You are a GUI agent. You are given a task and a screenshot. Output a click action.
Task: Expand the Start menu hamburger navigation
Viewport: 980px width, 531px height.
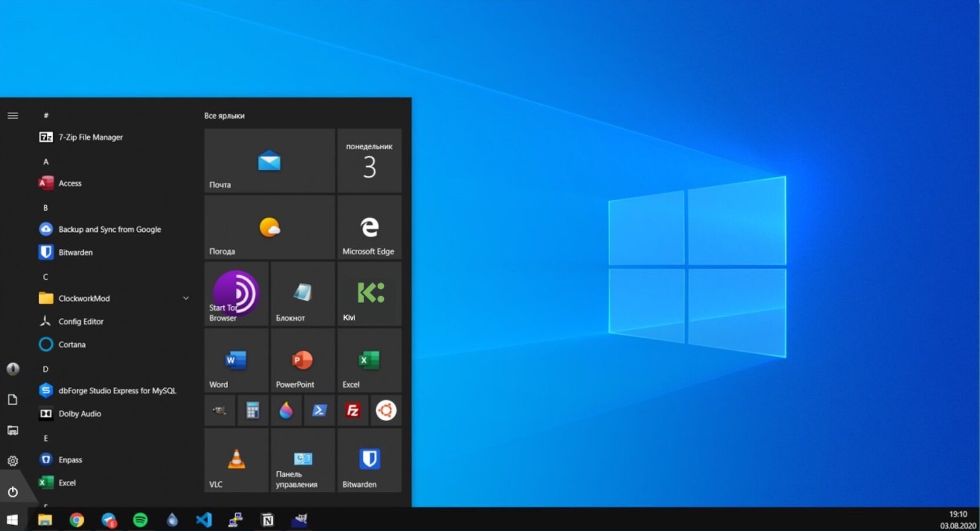13,115
